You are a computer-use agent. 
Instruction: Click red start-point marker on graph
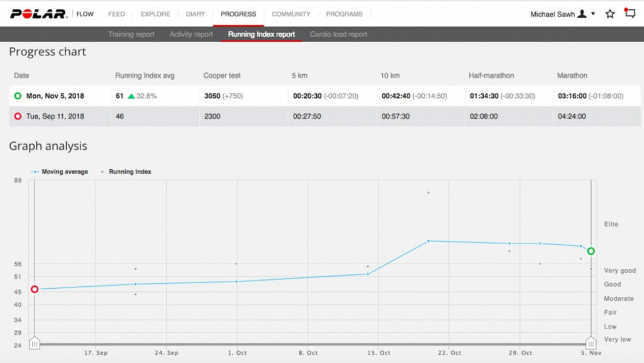pos(35,289)
